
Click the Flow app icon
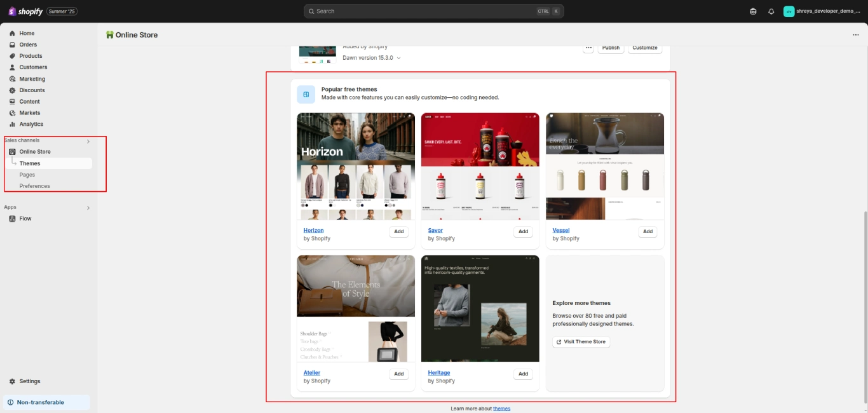(x=12, y=219)
